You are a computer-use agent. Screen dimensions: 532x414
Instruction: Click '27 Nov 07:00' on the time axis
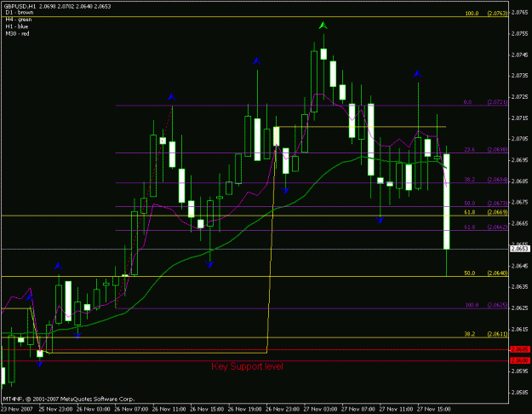click(358, 409)
